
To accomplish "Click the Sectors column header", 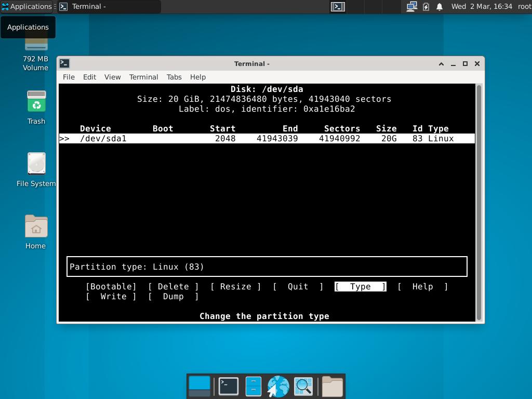I will pyautogui.click(x=342, y=129).
